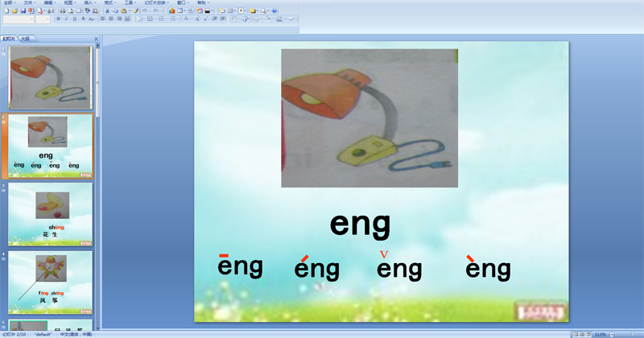
Task: Cut selection with the scissors icon
Action: 107,11
